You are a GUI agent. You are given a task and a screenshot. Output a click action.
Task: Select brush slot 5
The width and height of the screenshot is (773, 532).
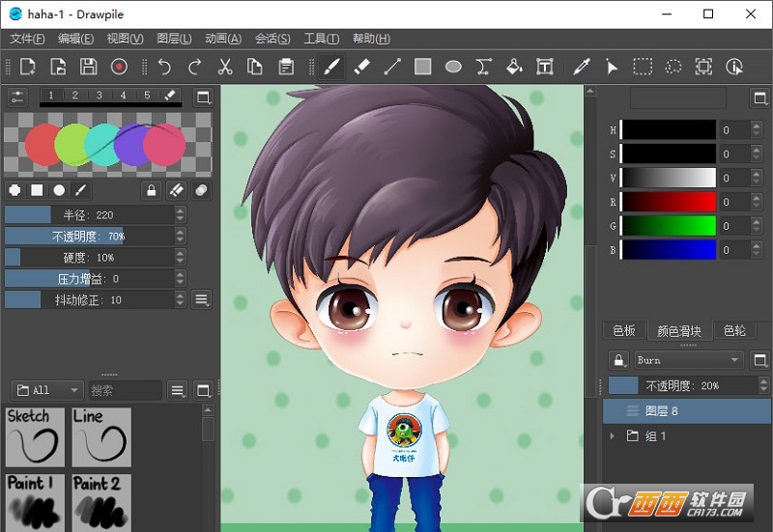click(x=147, y=95)
